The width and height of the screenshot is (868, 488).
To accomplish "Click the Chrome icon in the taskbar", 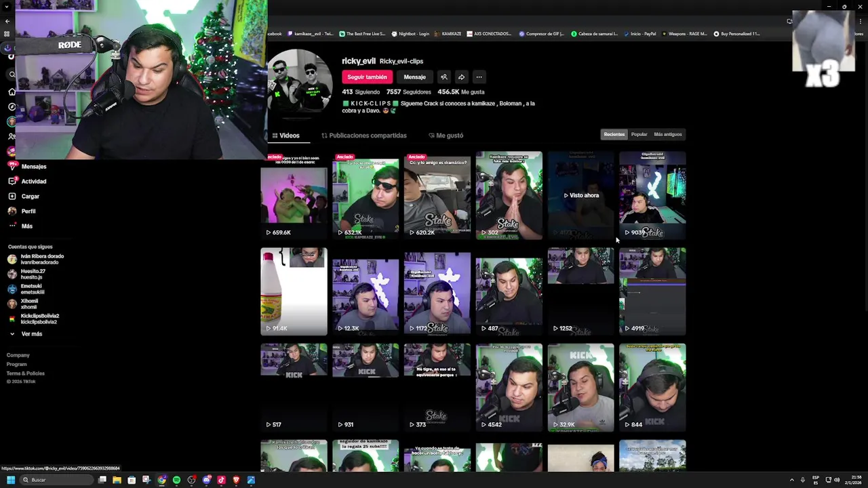I will [161, 480].
